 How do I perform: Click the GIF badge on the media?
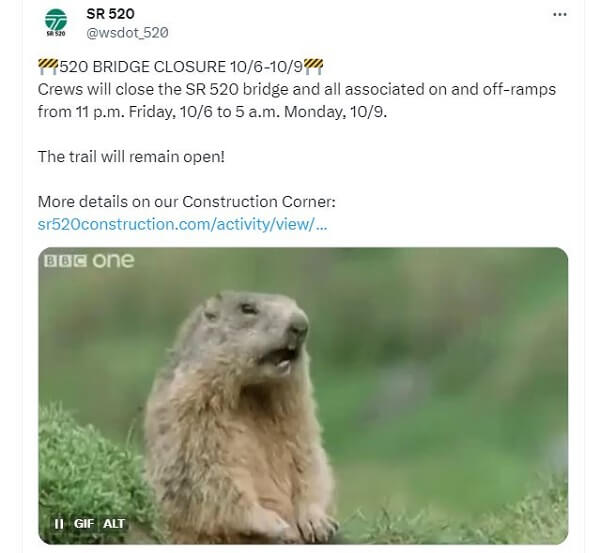click(x=84, y=524)
